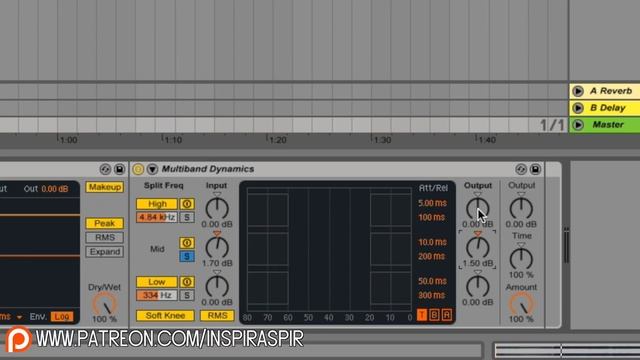Click the 334 Hz split frequency field
The image size is (640, 360).
[x=157, y=295]
